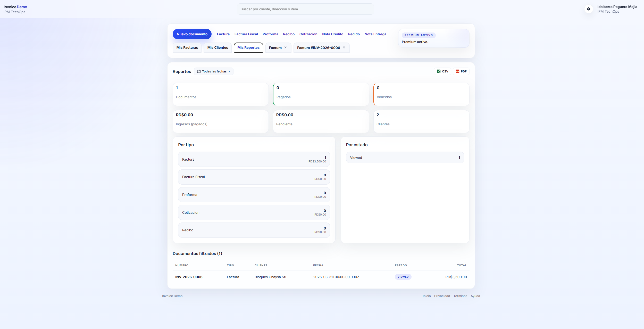
Task: Click the Vencidos card progress indicator
Action: point(374,94)
